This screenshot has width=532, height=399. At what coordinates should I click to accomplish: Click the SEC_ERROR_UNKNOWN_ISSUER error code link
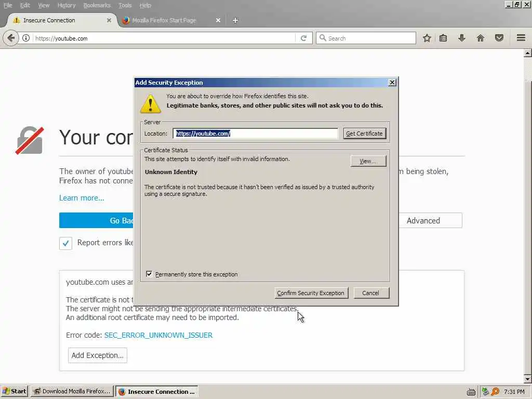coord(158,335)
